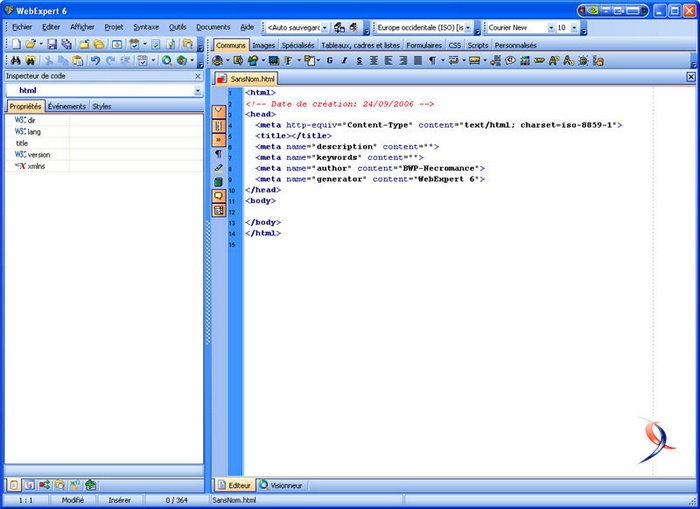Click the Save All icon
Viewport: 700px width, 509px height.
[67, 44]
